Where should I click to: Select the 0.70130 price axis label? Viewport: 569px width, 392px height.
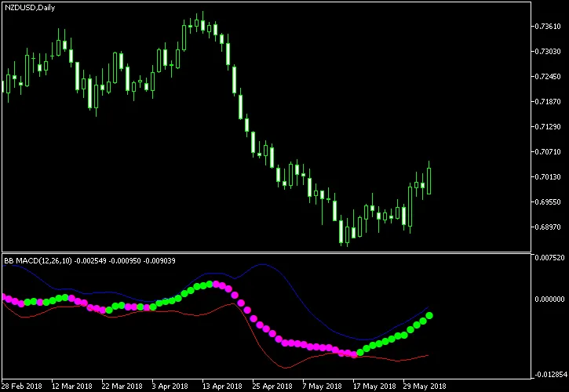coord(545,177)
